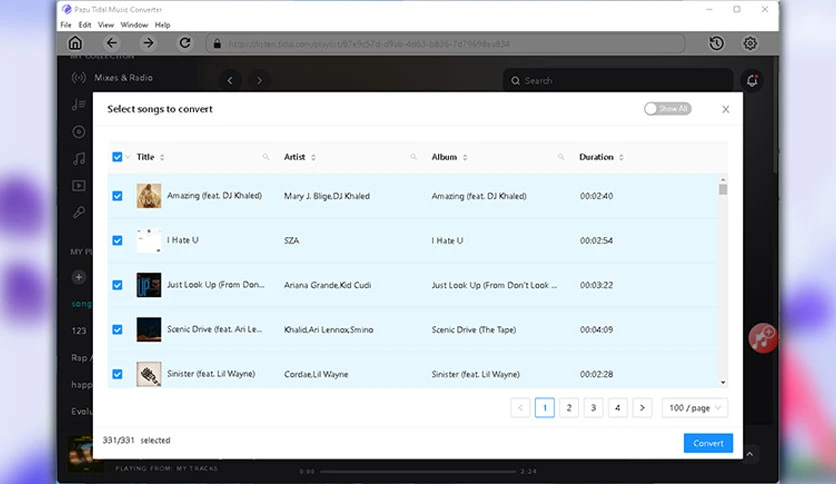Viewport: 836px width, 484px height.
Task: Open settings gear icon in toolbar
Action: click(x=750, y=43)
